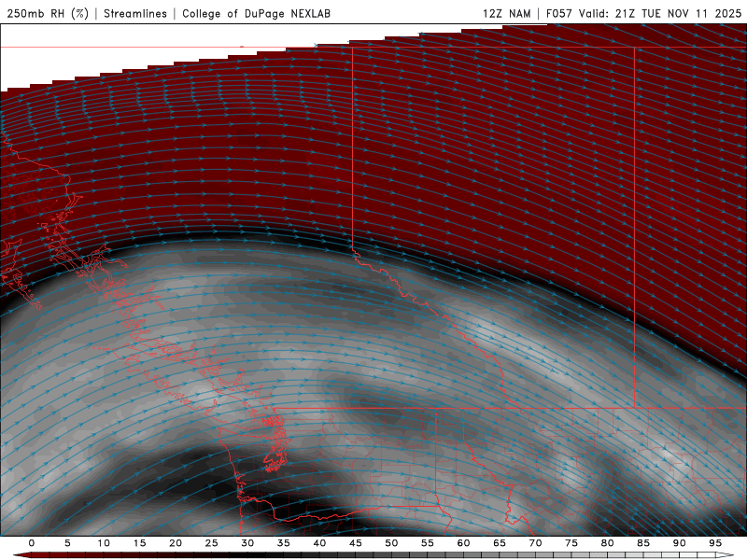Screen dimensions: 747x560
Task: Click the colorbar value label "70"
Action: tap(535, 543)
